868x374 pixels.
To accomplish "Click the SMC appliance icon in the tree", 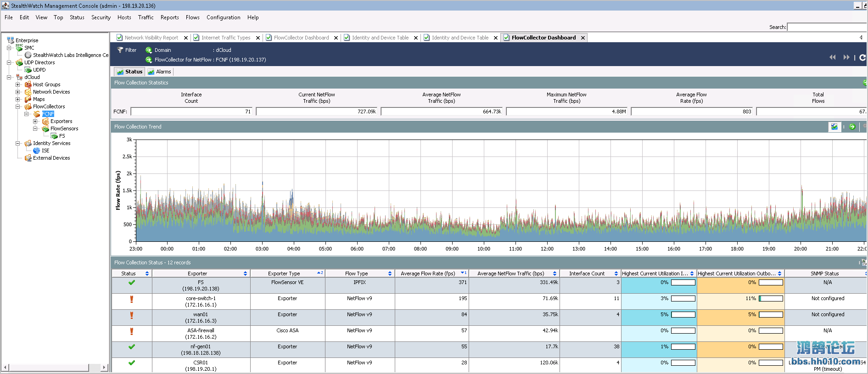I will (x=19, y=48).
